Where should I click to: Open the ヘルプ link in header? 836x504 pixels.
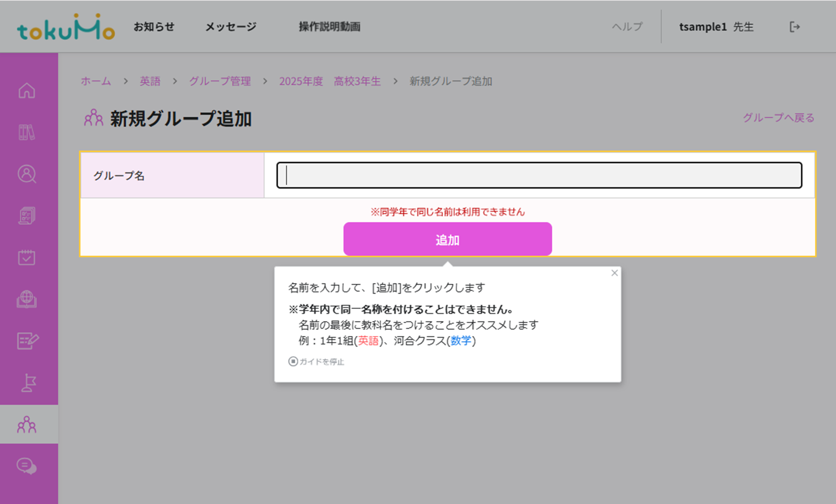[627, 27]
